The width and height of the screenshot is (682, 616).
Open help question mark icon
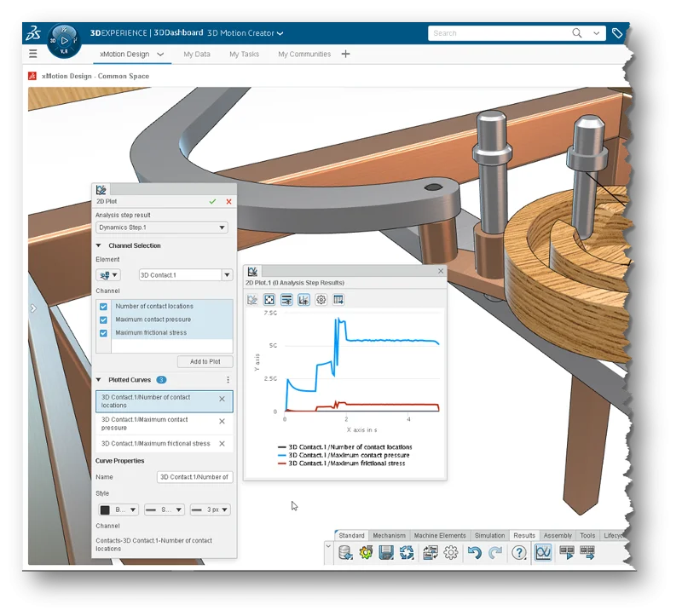(519, 553)
